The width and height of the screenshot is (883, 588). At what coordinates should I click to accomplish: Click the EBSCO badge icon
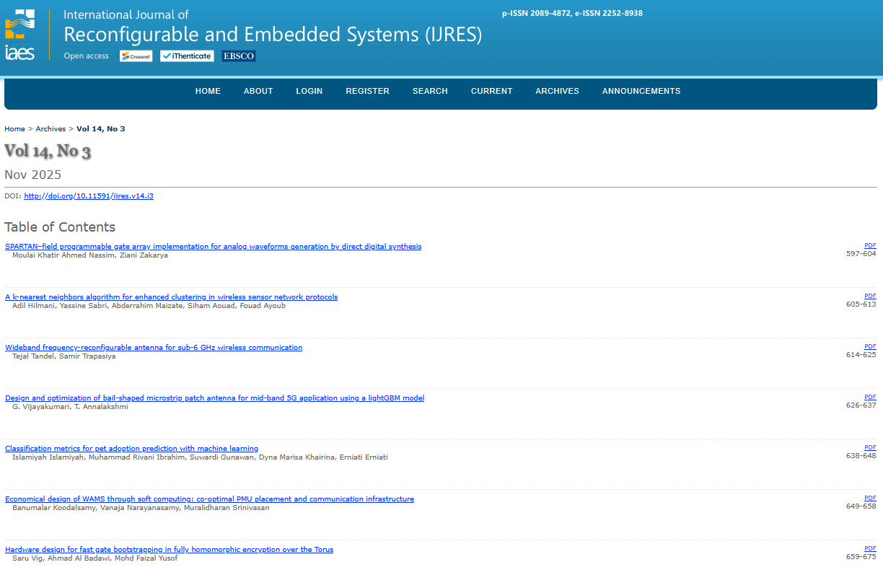tap(239, 56)
